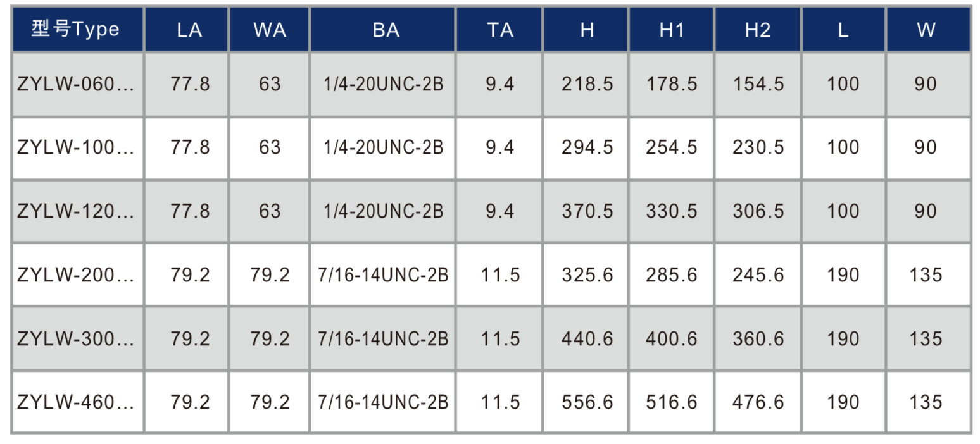Click the H2 value 306.5
Image resolution: width=980 pixels, height=444 pixels.
click(x=758, y=211)
